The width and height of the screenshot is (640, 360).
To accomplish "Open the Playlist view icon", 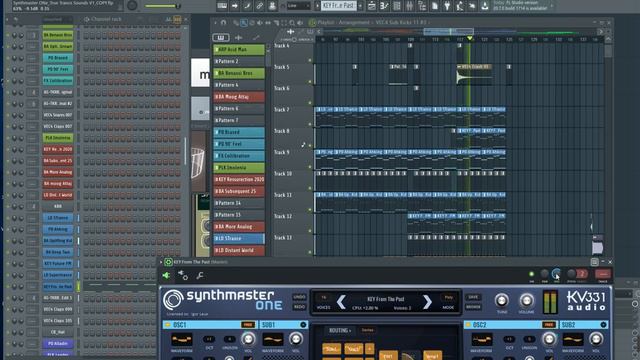I will [x=371, y=6].
